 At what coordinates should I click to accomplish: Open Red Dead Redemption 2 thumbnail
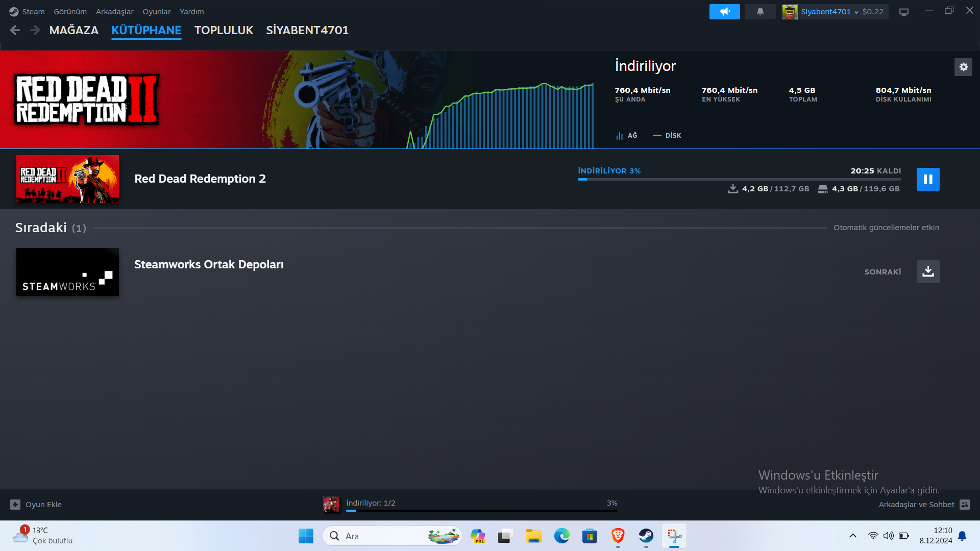click(x=67, y=179)
